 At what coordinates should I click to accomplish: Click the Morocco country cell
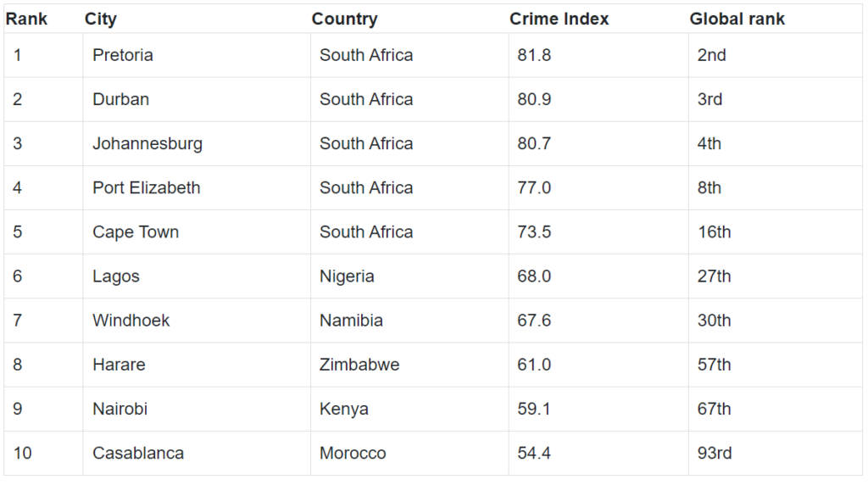click(x=353, y=453)
